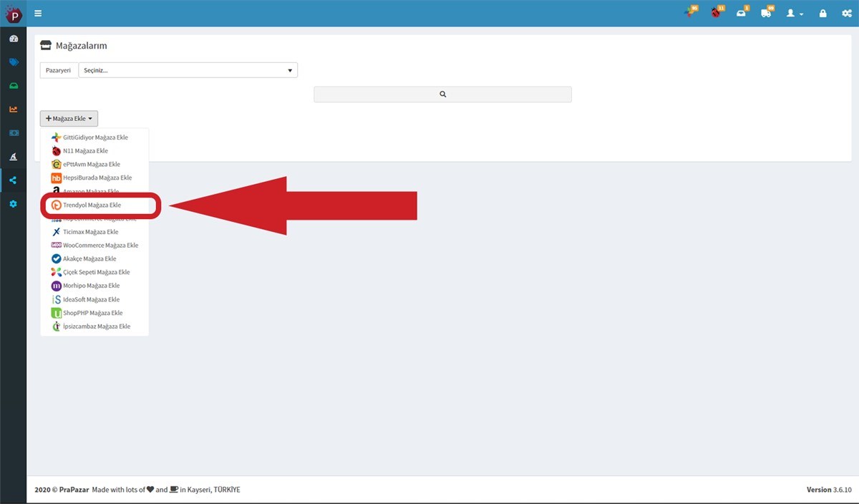Click the wide search button
The height and width of the screenshot is (504, 859).
tap(442, 94)
